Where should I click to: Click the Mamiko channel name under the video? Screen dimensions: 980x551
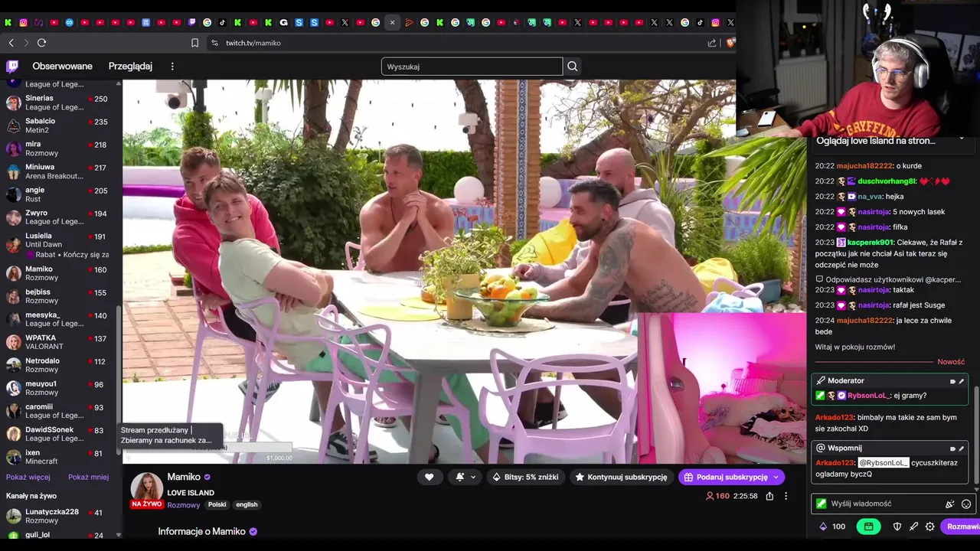click(184, 477)
